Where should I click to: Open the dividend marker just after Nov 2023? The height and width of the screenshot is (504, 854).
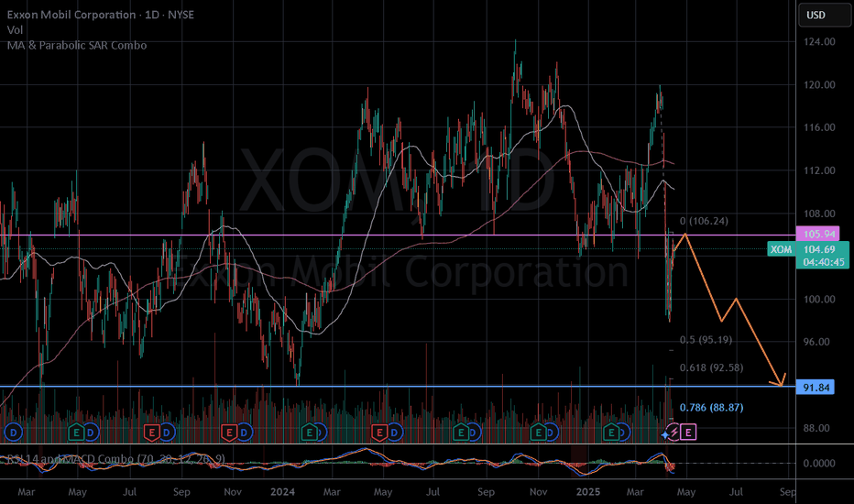coord(244,433)
